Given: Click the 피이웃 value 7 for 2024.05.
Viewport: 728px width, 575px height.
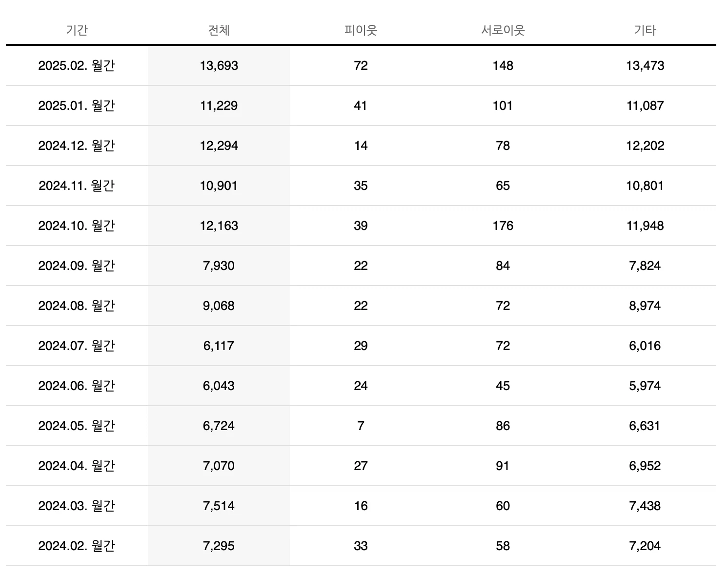Looking at the screenshot, I should [x=361, y=426].
